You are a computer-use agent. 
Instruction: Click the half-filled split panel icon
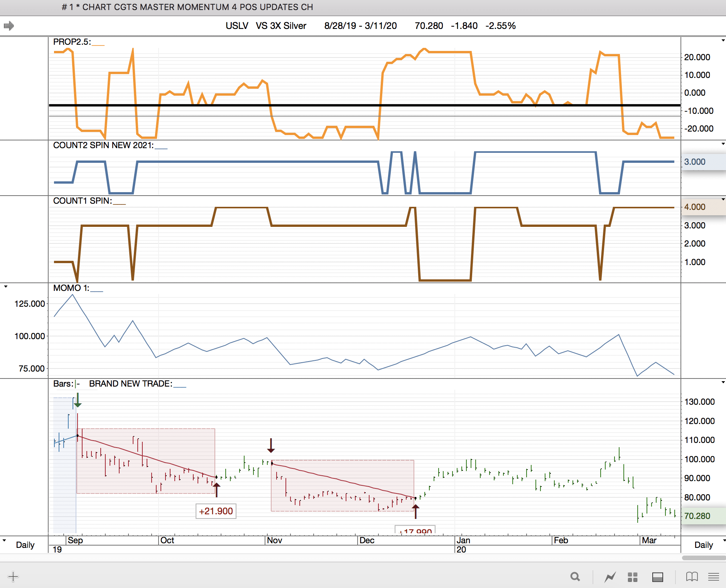657,577
